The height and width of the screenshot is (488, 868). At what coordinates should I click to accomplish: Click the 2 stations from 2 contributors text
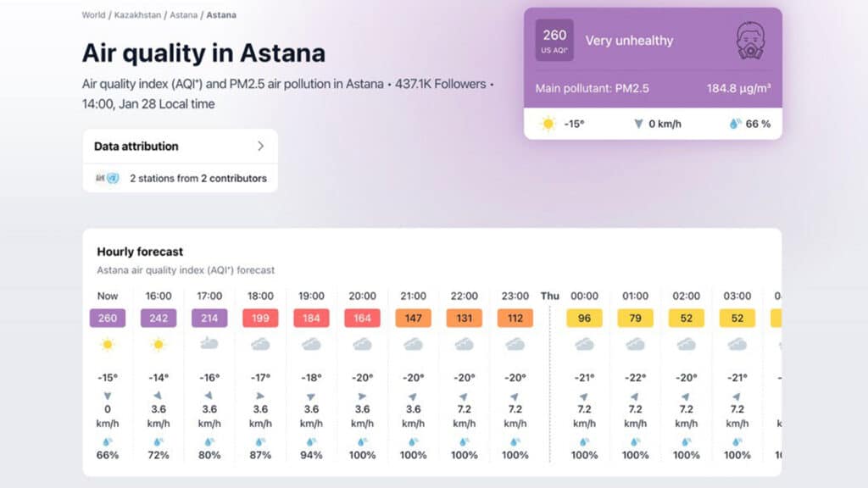198,179
